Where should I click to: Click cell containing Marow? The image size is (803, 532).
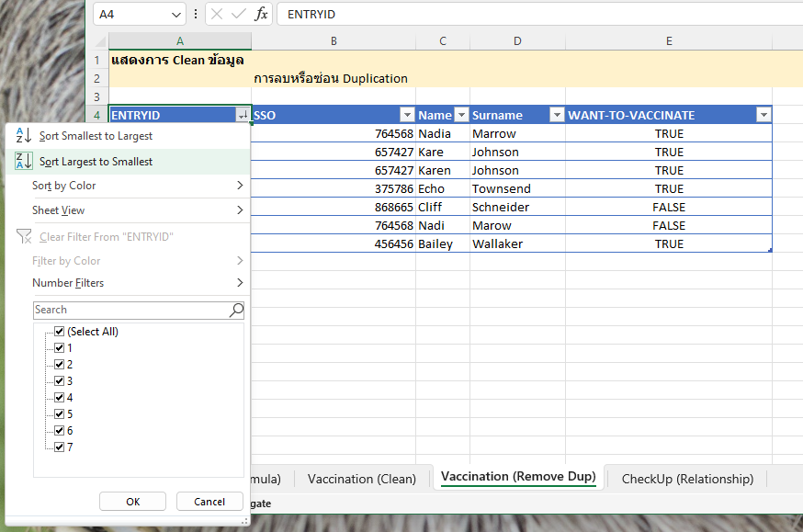click(x=517, y=225)
